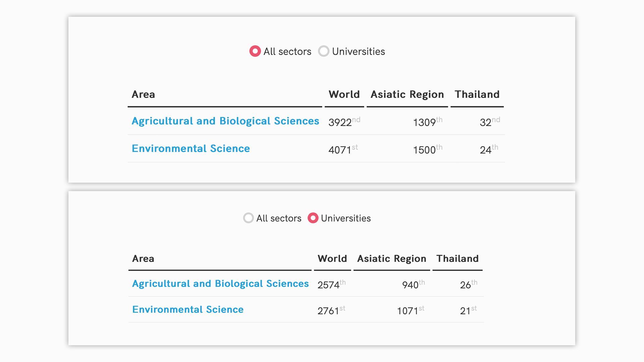Open Environmental Science link in bottom table
Screen dimensions: 644x362
188,309
